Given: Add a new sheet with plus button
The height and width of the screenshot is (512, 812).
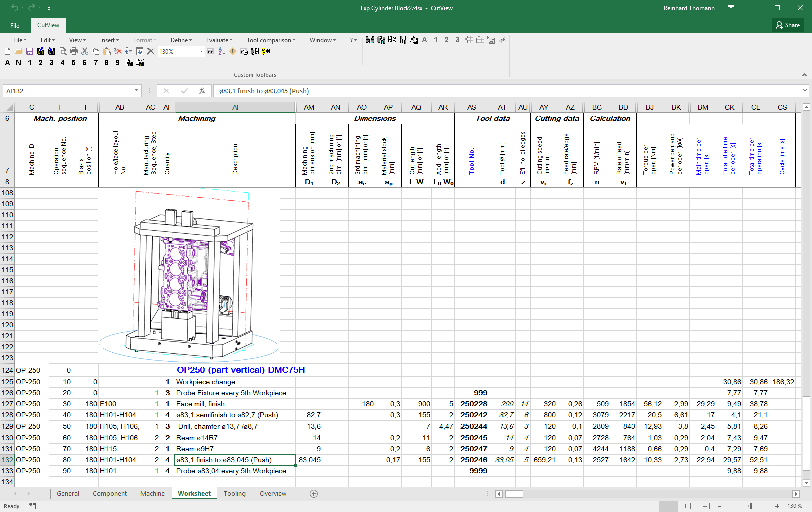Looking at the screenshot, I should (314, 494).
